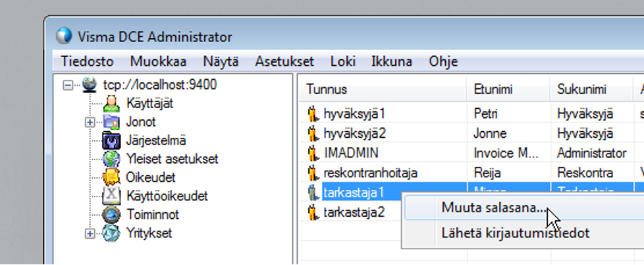Click the Jonot queue folder icon
This screenshot has width=644, height=265.
110,122
